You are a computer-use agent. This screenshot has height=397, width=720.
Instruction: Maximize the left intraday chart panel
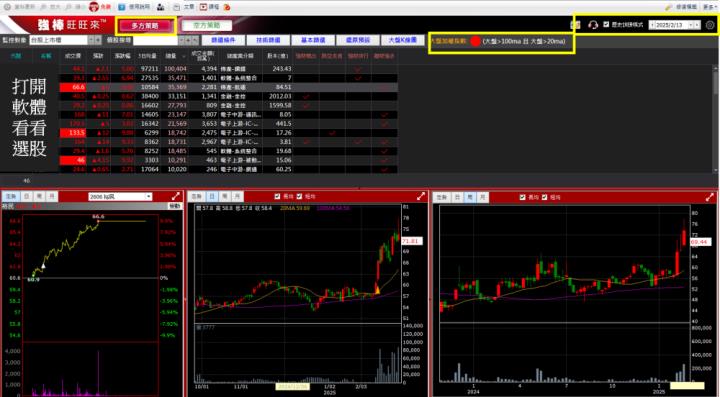pyautogui.click(x=176, y=196)
